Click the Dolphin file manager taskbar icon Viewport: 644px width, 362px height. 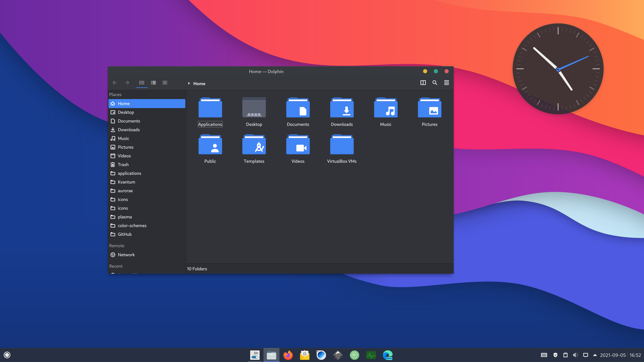[x=271, y=355]
